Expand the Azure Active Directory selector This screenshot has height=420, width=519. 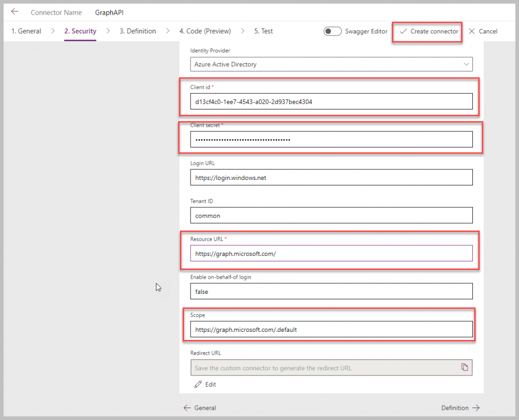click(331, 64)
